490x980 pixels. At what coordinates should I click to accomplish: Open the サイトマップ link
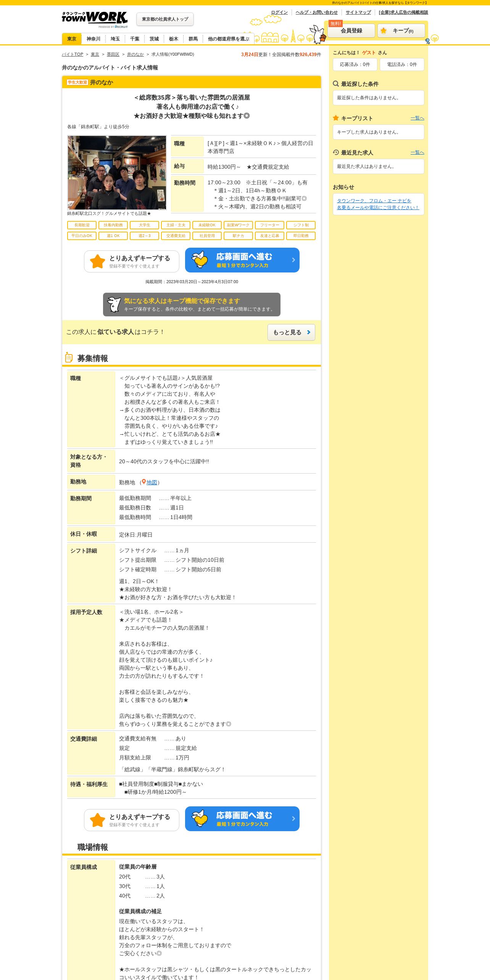click(358, 12)
